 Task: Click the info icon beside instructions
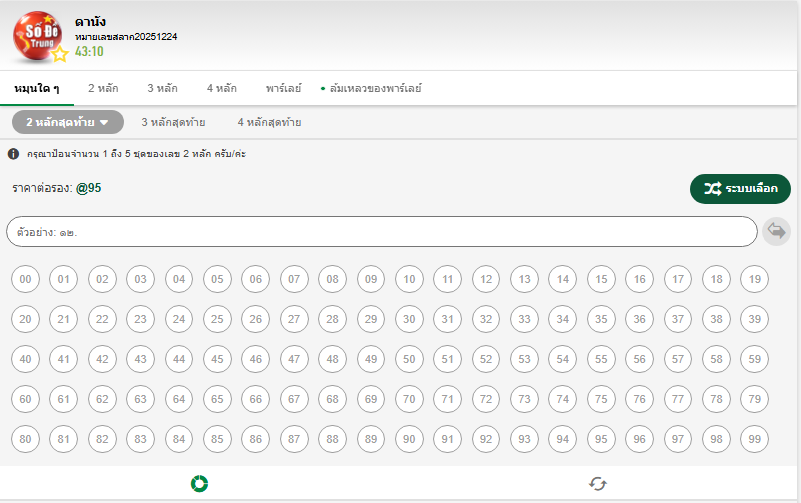tap(14, 154)
